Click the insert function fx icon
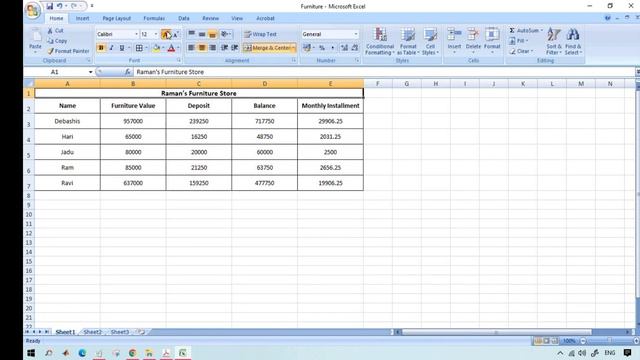Viewport: 640px width, 360px height. [127, 72]
